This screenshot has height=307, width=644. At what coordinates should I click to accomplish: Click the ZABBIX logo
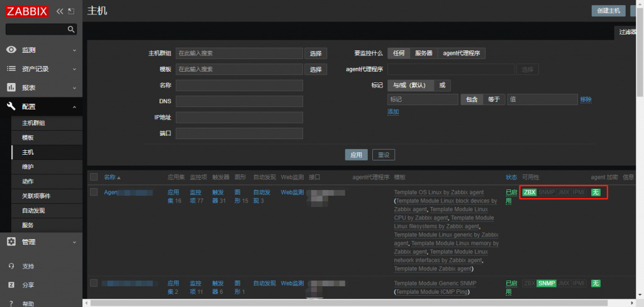[x=27, y=11]
